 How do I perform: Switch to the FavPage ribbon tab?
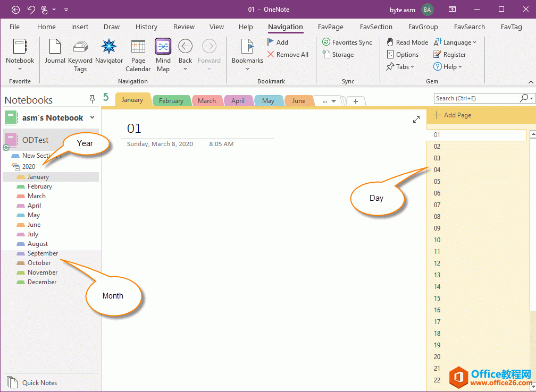click(x=331, y=27)
